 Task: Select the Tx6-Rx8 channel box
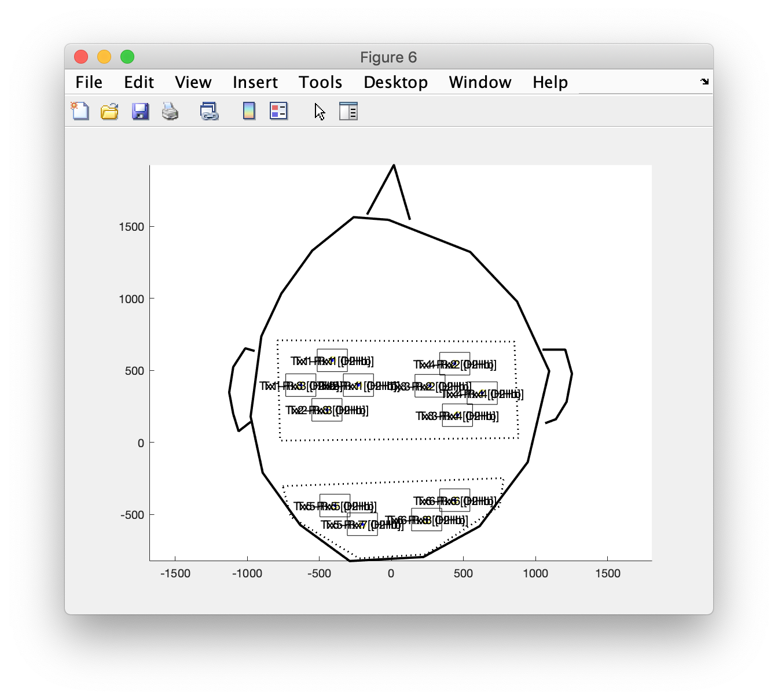tap(427, 520)
